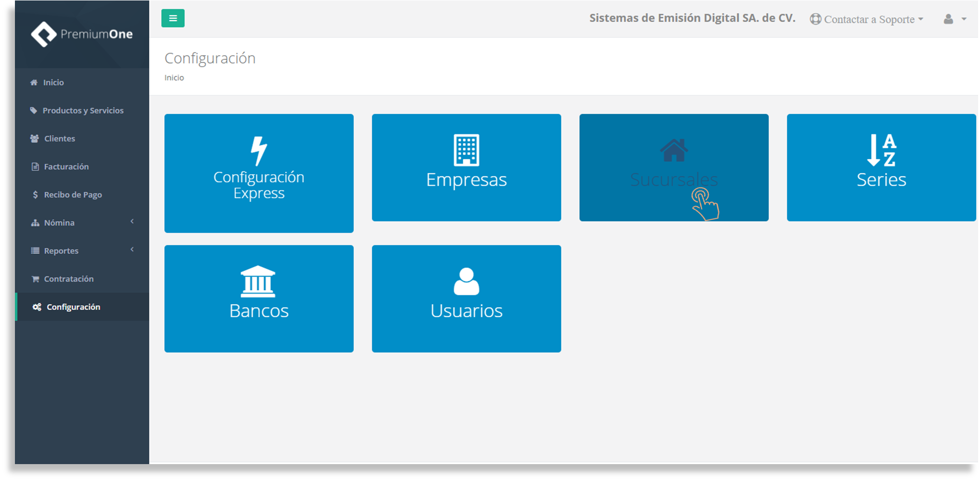980x480 pixels.
Task: Open the Bancos tile label
Action: click(259, 311)
